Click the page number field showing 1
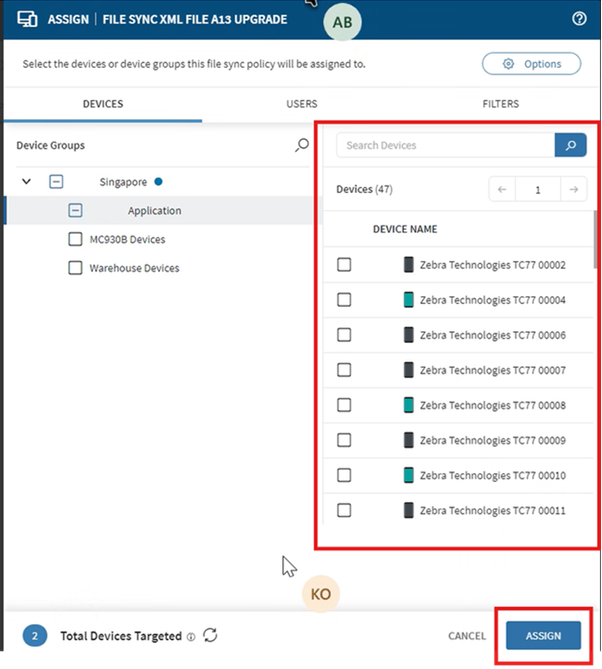Screen dimensions: 602x669 click(538, 189)
